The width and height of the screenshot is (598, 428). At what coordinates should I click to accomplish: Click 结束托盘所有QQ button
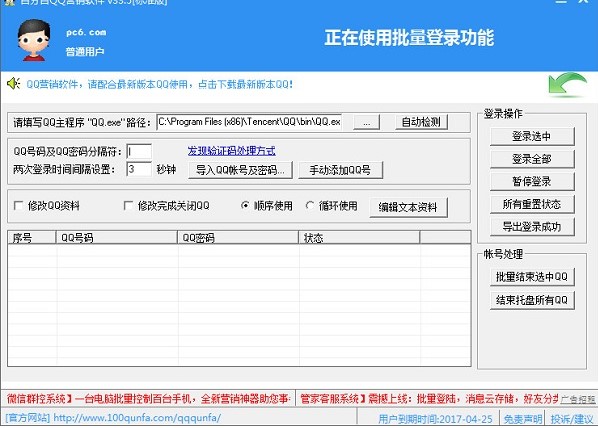tap(532, 300)
